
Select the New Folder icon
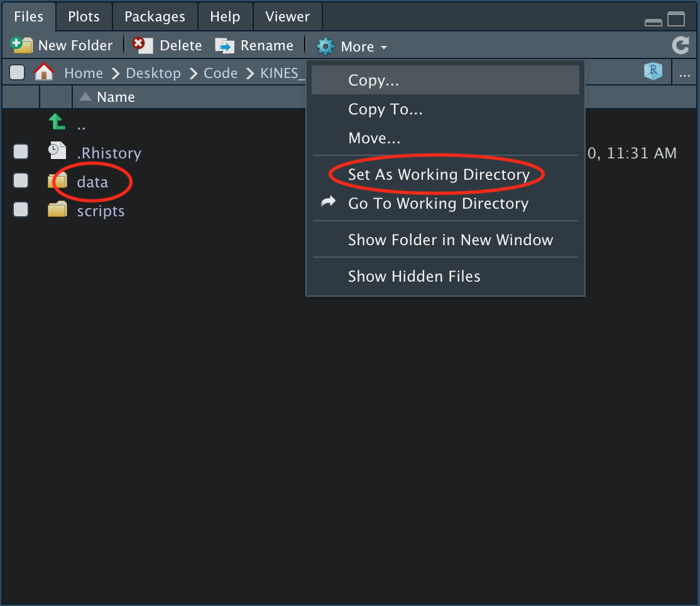coord(21,45)
